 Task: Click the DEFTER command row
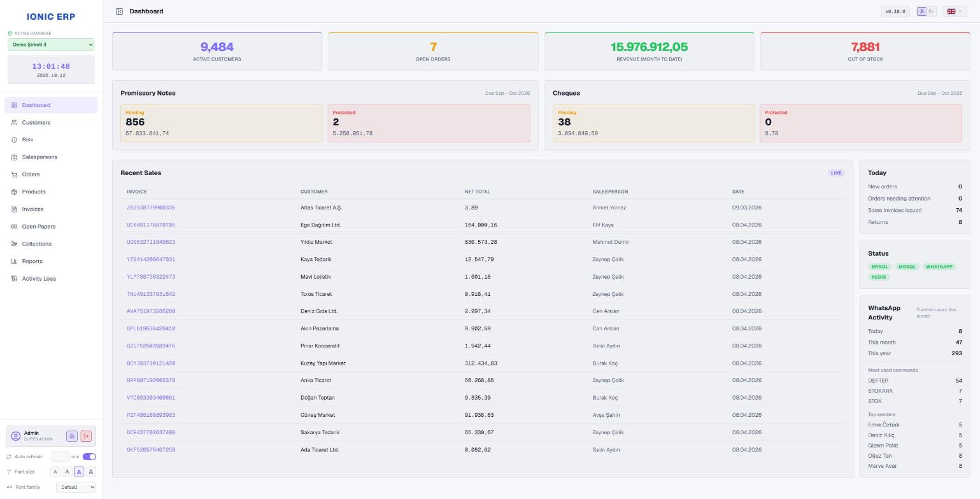coord(915,381)
